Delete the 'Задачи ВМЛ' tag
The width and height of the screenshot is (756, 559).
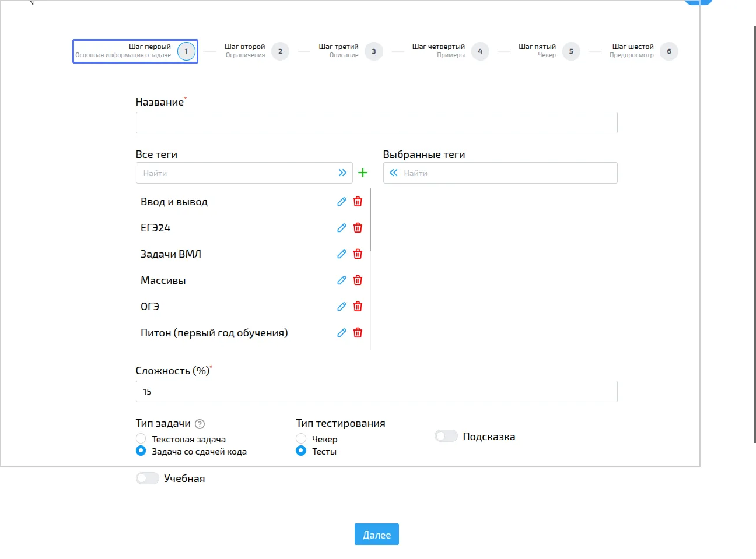[357, 254]
